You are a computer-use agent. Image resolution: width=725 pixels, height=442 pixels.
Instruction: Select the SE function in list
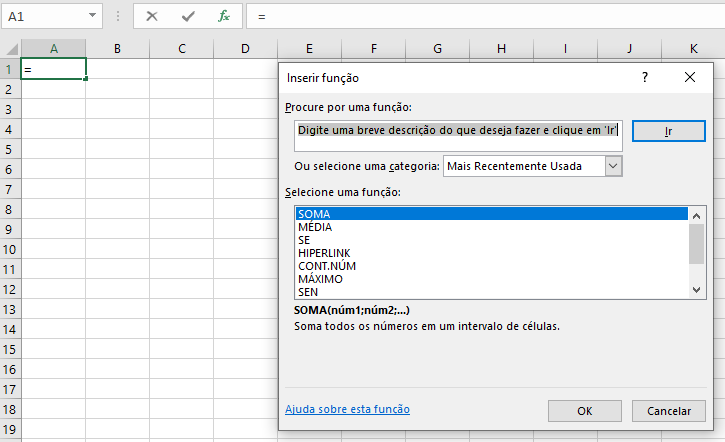pos(304,240)
